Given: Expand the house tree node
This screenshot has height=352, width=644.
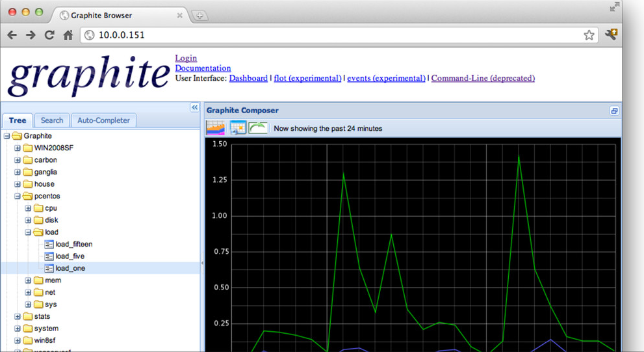Looking at the screenshot, I should [x=18, y=184].
